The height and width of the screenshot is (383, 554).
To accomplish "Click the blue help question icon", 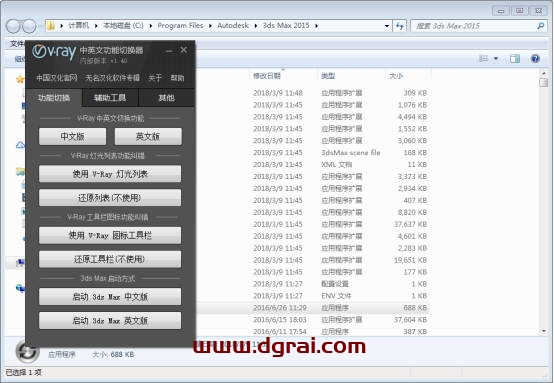I will tap(535, 59).
